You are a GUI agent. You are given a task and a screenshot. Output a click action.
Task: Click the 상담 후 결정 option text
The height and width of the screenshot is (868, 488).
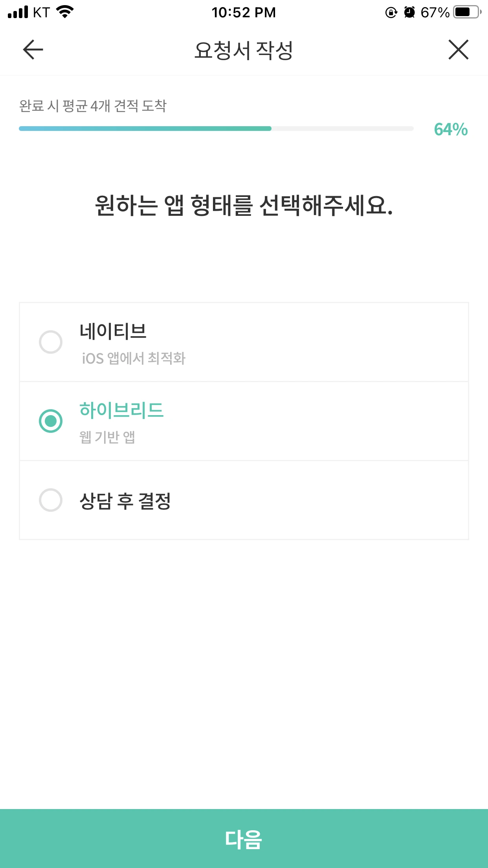(125, 501)
